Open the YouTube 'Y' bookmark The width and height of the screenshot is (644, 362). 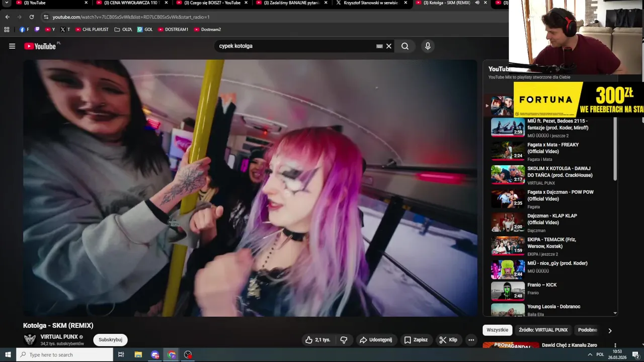(50, 30)
